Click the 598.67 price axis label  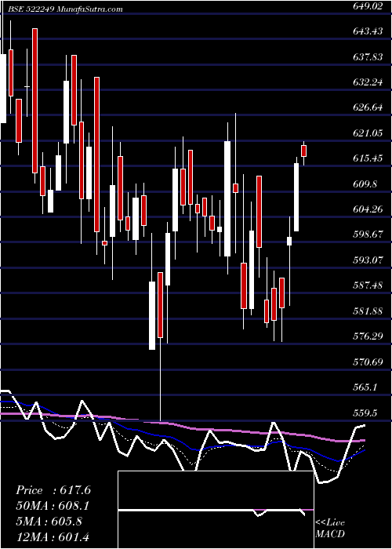368,235
